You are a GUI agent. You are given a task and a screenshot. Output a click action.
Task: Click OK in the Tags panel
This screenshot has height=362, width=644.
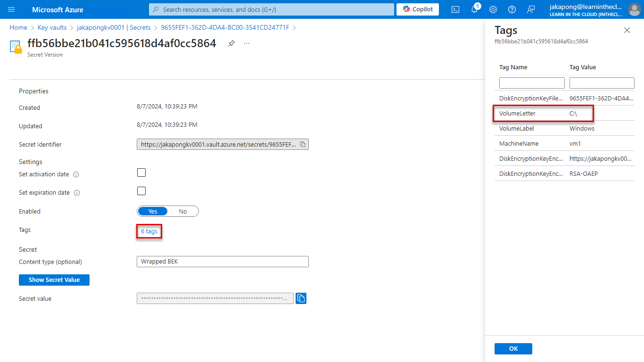(x=513, y=349)
